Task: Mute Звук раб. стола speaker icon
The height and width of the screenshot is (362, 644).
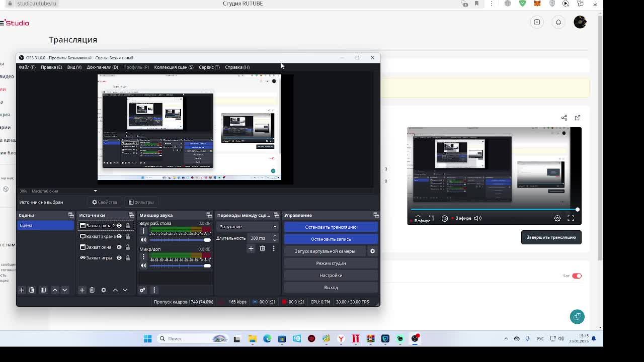Action: (x=143, y=240)
